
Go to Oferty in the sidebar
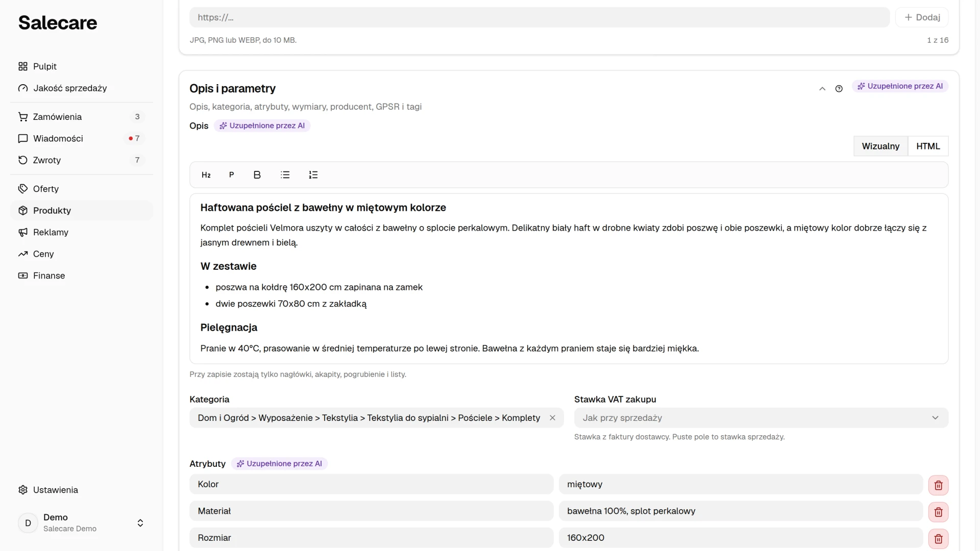point(82,189)
